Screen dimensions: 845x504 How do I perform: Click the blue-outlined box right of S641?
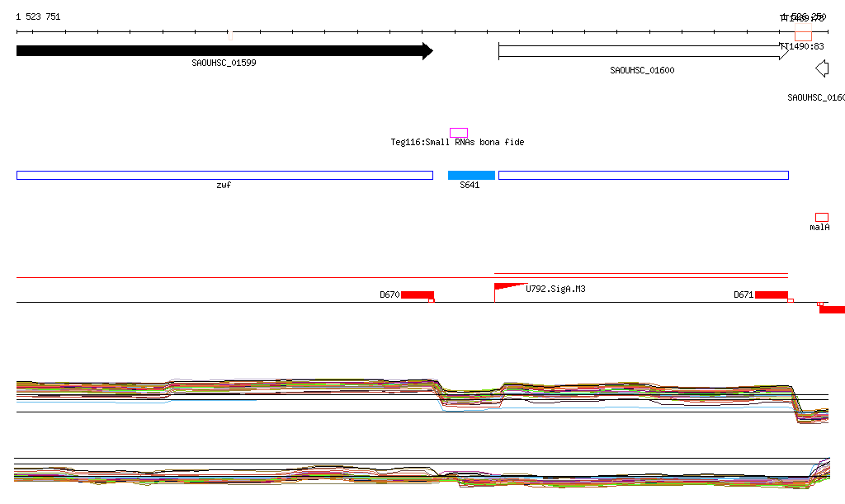[644, 175]
